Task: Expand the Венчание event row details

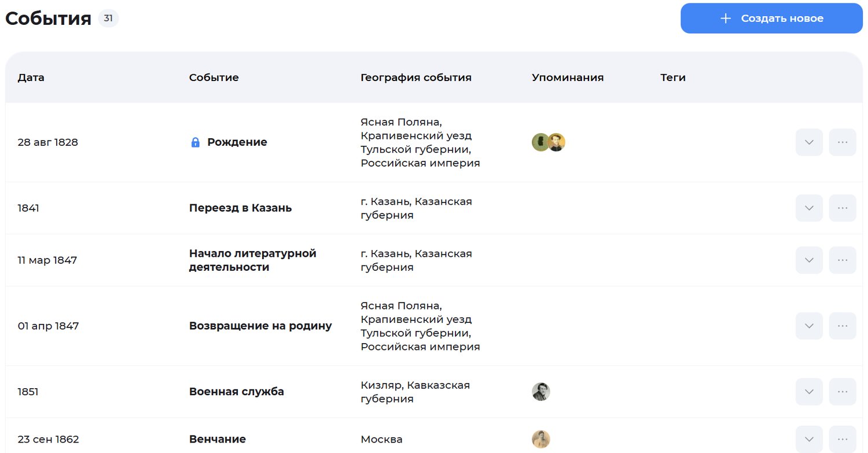Action: [808, 439]
